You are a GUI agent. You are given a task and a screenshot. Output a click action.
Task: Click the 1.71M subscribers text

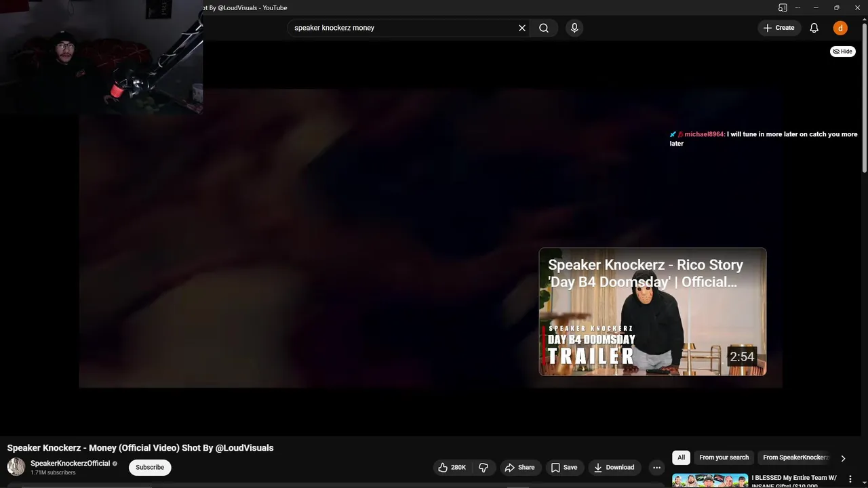[53, 472]
